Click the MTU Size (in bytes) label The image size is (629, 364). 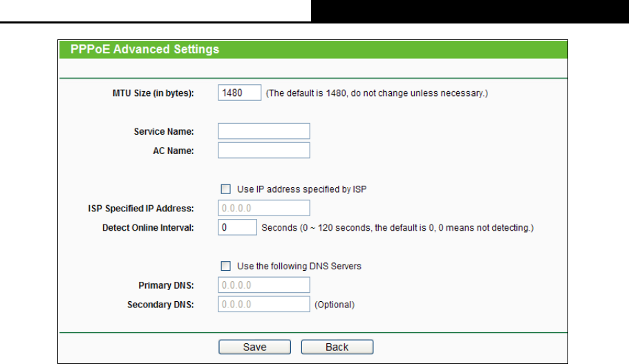click(x=153, y=93)
